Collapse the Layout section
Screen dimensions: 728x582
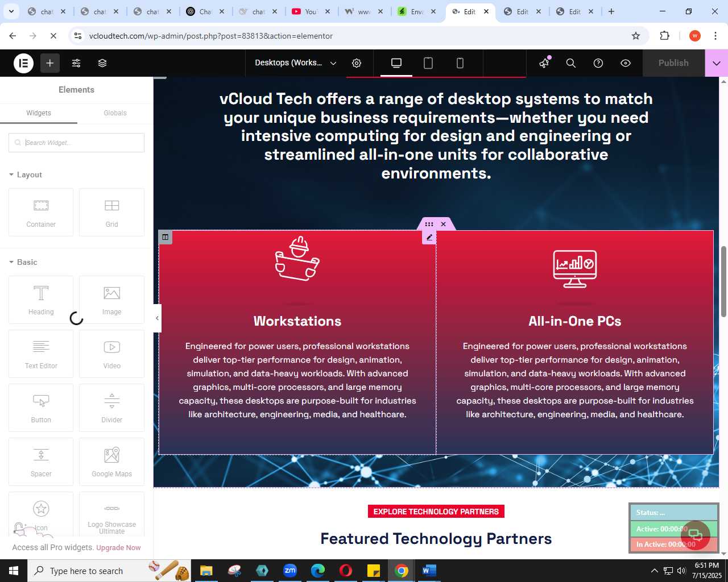click(26, 174)
